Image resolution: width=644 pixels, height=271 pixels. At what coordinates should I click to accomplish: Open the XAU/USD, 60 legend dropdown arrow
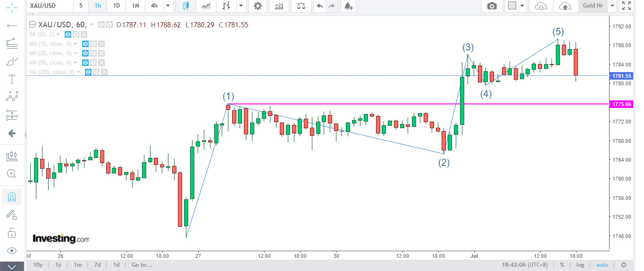point(91,25)
